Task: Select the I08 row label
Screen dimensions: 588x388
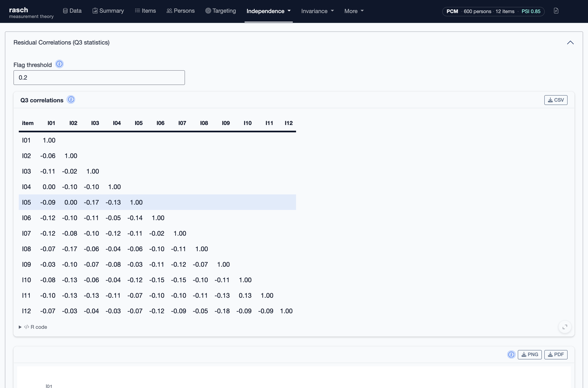Action: tap(27, 249)
